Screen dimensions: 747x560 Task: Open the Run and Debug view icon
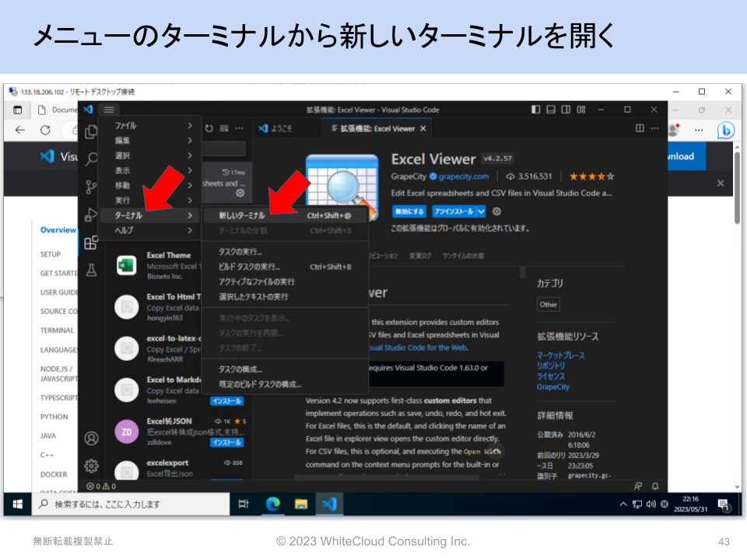[x=90, y=215]
